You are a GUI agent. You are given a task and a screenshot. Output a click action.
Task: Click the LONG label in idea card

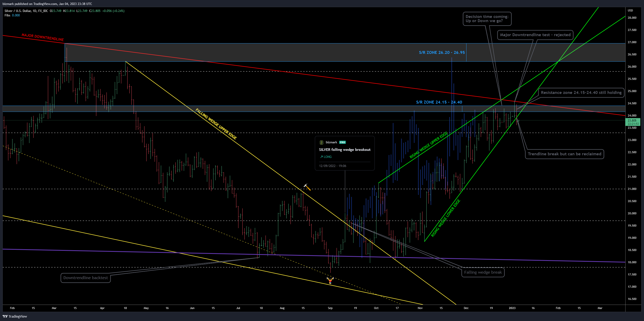[326, 157]
